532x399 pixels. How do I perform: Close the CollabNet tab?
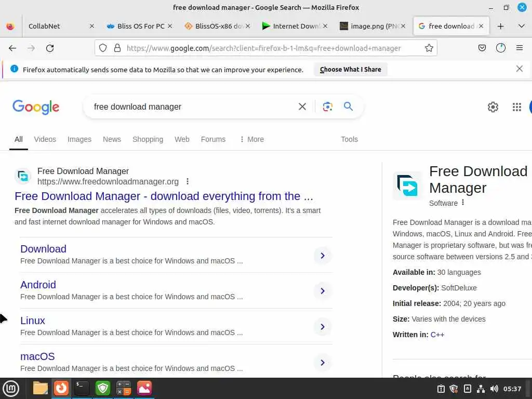[91, 26]
